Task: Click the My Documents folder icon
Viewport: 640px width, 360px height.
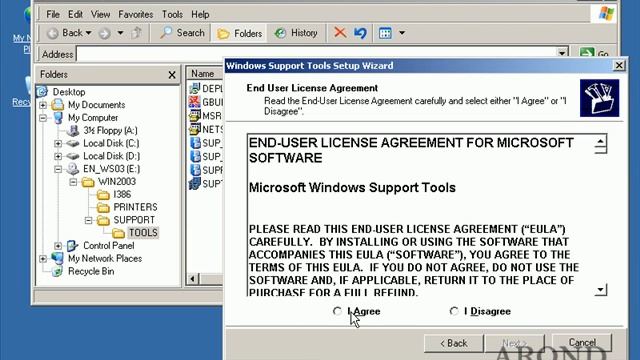Action: 58,105
